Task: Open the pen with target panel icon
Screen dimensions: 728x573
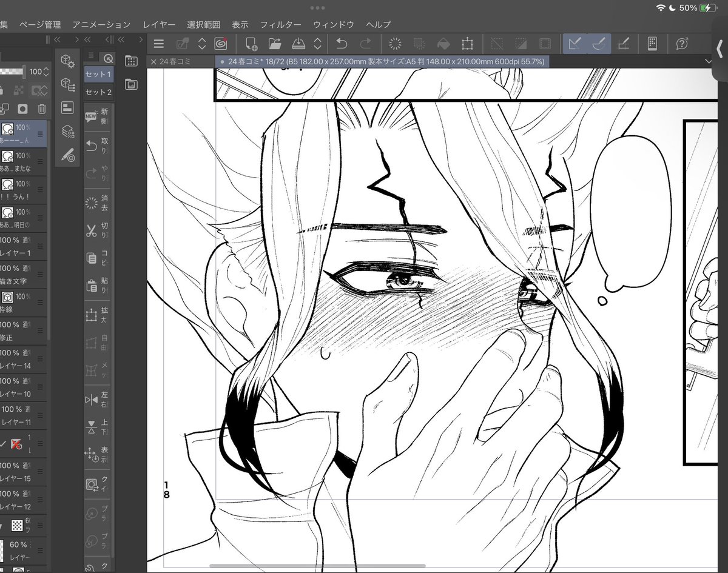Action: tap(67, 155)
